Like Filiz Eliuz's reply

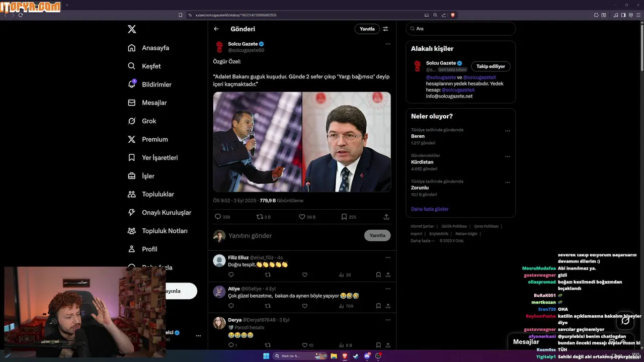pos(304,275)
